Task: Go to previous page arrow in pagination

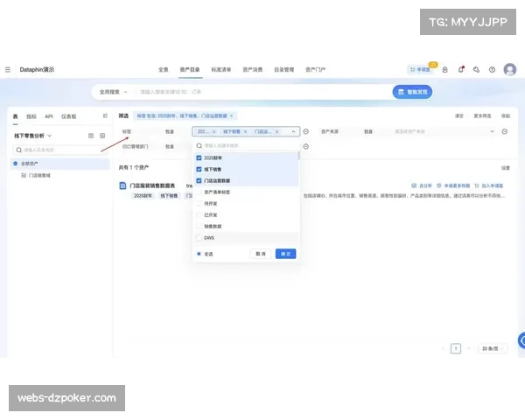Action: click(x=443, y=348)
